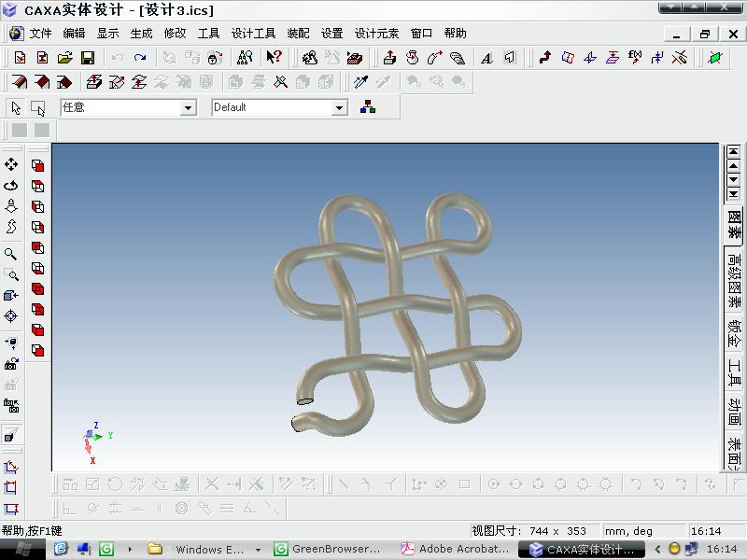Click the eyedropper tool in the second toolbar
This screenshot has width=747, height=560.
pyautogui.click(x=360, y=82)
